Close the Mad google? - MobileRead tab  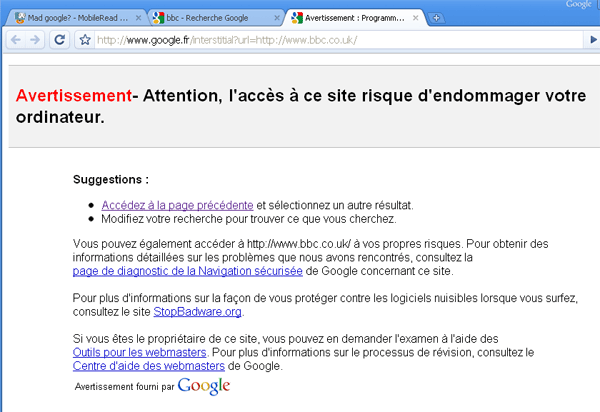coord(139,18)
